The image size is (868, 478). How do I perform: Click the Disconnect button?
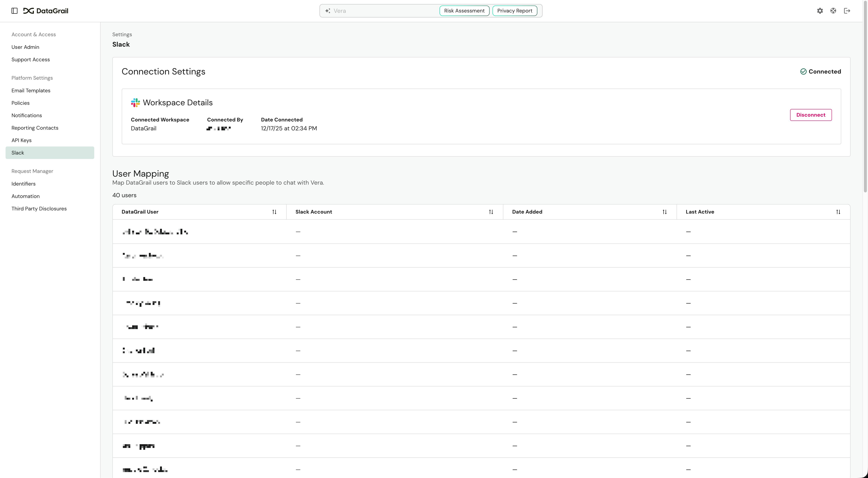811,115
